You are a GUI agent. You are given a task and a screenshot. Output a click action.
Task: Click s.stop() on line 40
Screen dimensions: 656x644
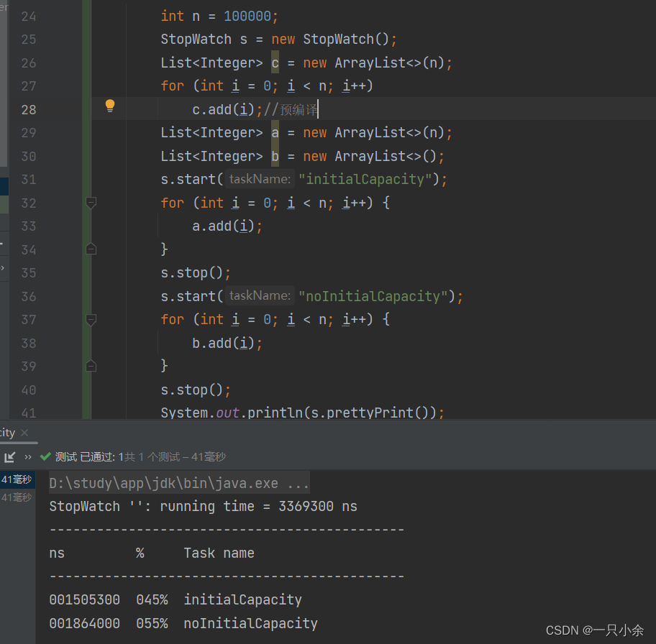[x=192, y=390]
